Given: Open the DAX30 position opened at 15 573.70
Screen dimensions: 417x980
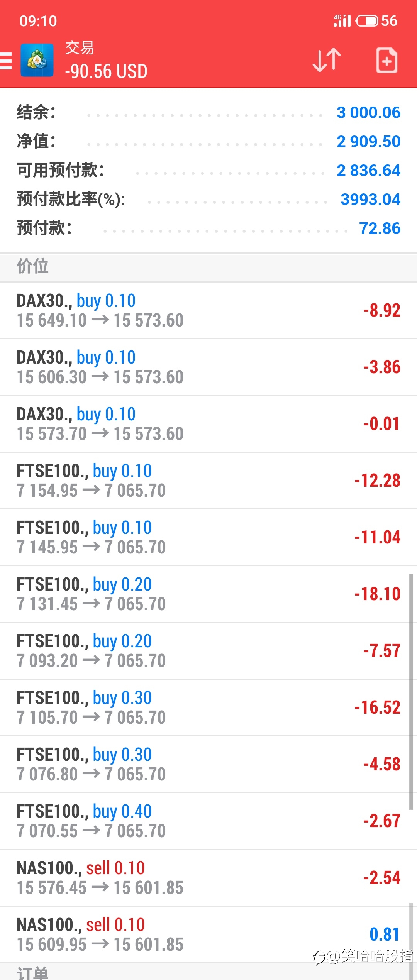Looking at the screenshot, I should pyautogui.click(x=208, y=424).
